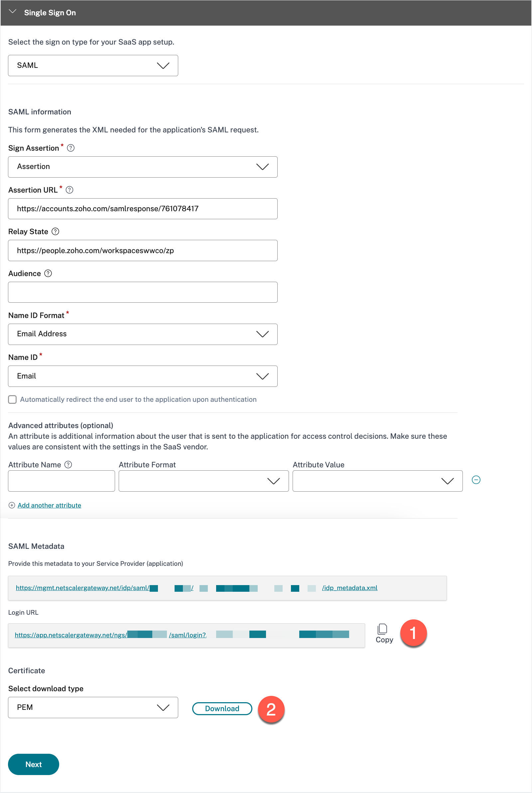Click the Relay State help icon
Image resolution: width=532 pixels, height=793 pixels.
(x=55, y=232)
